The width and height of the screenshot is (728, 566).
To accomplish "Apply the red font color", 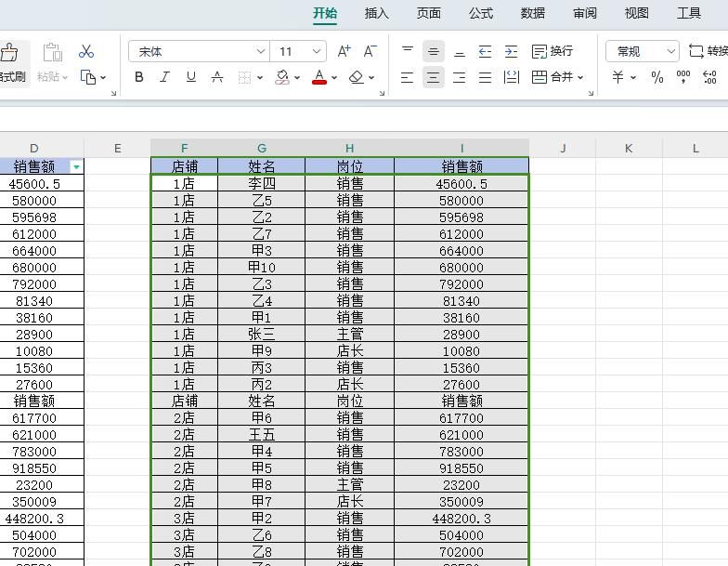I will pos(319,77).
